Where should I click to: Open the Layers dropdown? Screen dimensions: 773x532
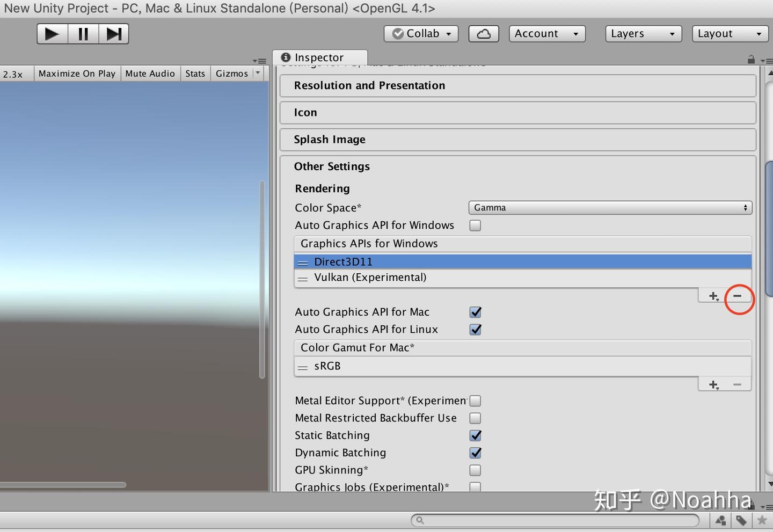pos(643,33)
